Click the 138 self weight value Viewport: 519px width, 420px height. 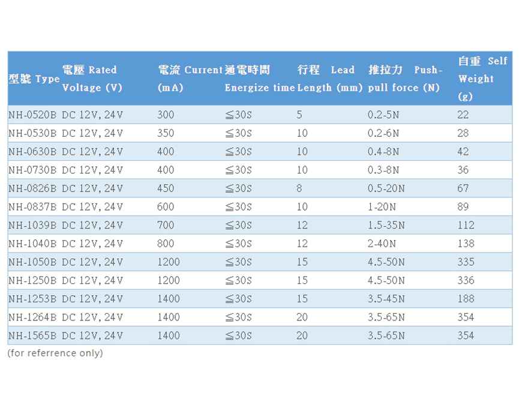(x=466, y=244)
